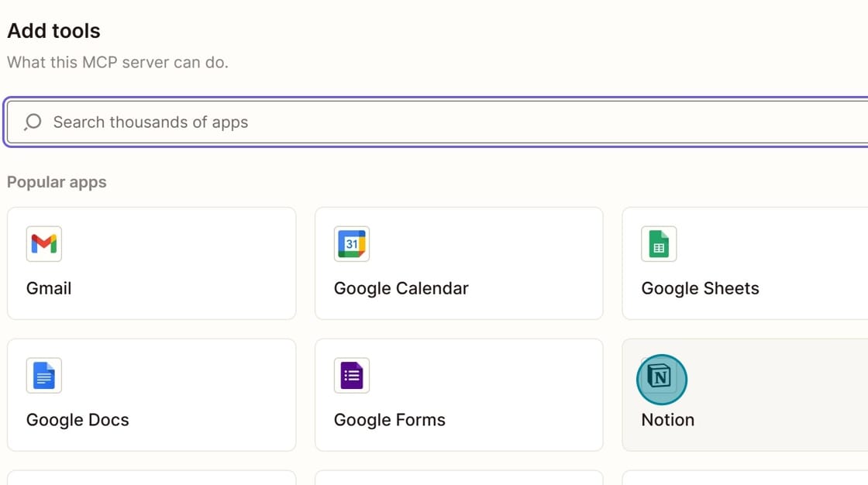The height and width of the screenshot is (485, 868).
Task: Choose the Google Calendar app card
Action: click(459, 263)
